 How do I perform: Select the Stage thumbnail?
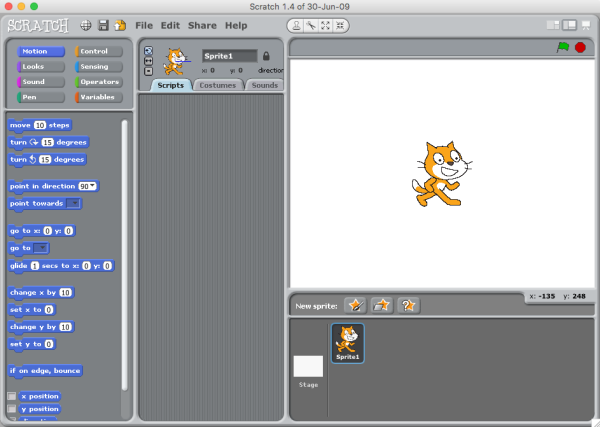[x=308, y=369]
